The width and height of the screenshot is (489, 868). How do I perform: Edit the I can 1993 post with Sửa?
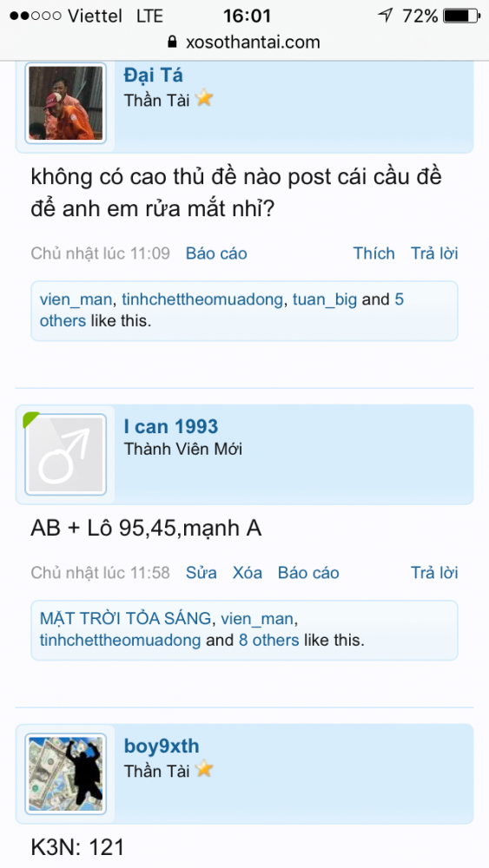point(201,573)
